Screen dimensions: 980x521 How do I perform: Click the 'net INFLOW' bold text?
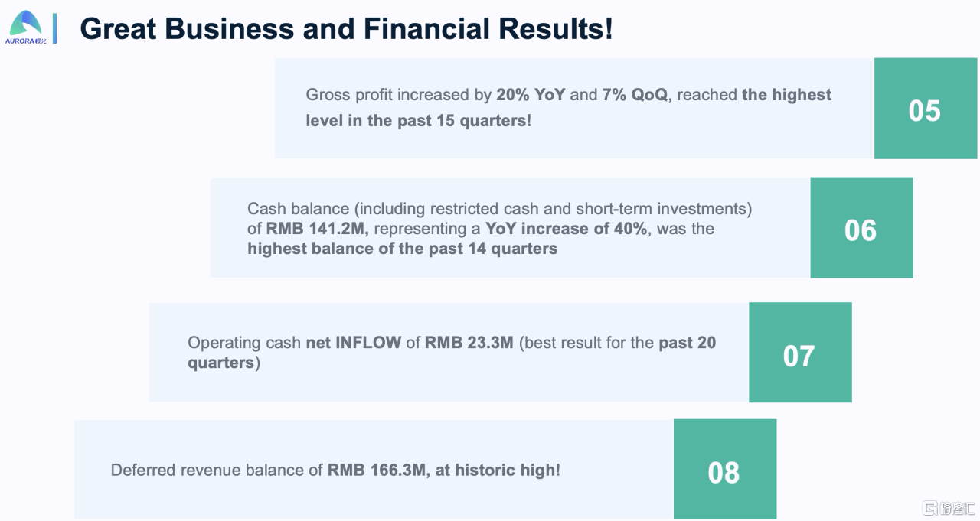[354, 343]
